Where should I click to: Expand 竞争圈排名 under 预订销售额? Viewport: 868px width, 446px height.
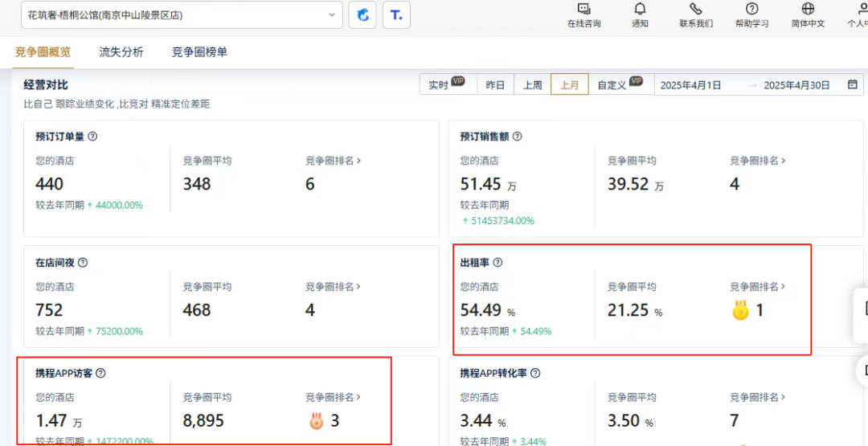(757, 161)
